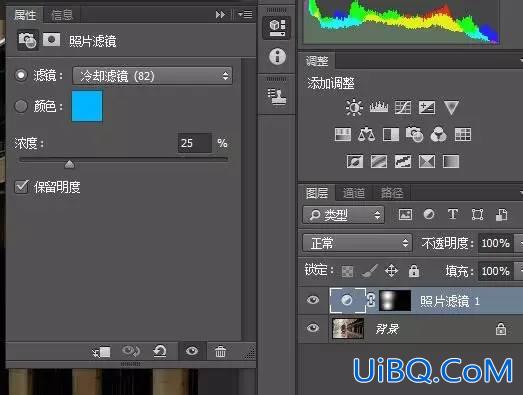The height and width of the screenshot is (395, 523).
Task: Select the 调整 panel tab
Action: tap(317, 61)
